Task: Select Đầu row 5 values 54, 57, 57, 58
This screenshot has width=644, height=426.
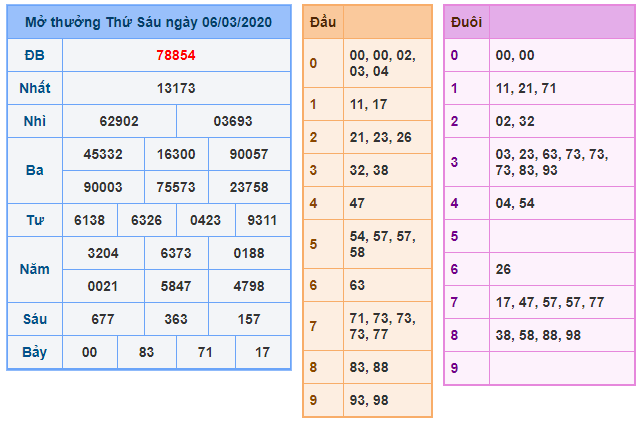Action: 385,244
